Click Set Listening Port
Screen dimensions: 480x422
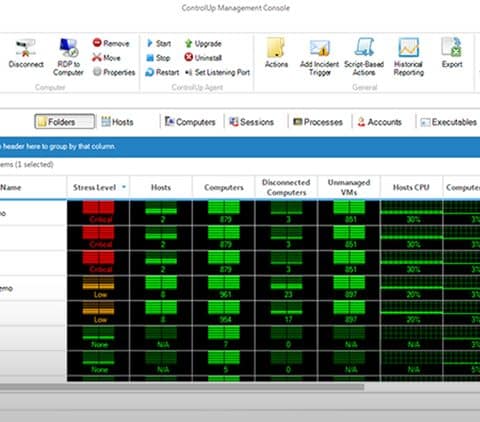(217, 72)
